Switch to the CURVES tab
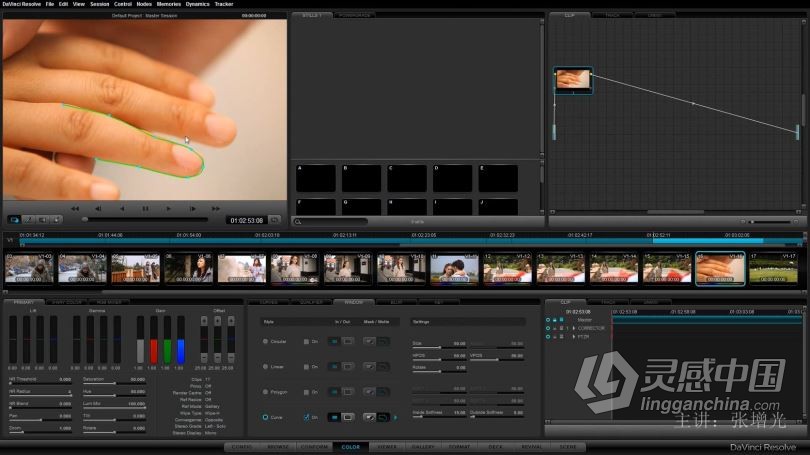The height and width of the screenshot is (455, 810). [269, 302]
